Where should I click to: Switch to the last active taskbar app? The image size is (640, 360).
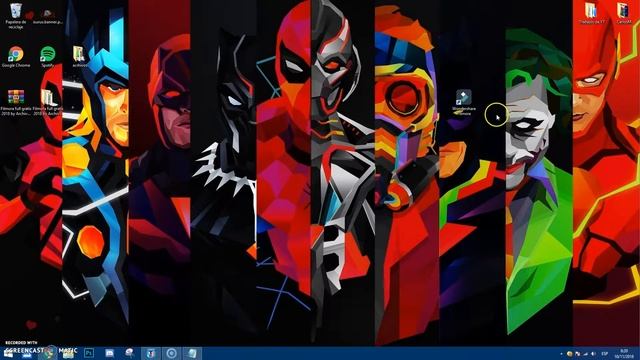pyautogui.click(x=192, y=353)
